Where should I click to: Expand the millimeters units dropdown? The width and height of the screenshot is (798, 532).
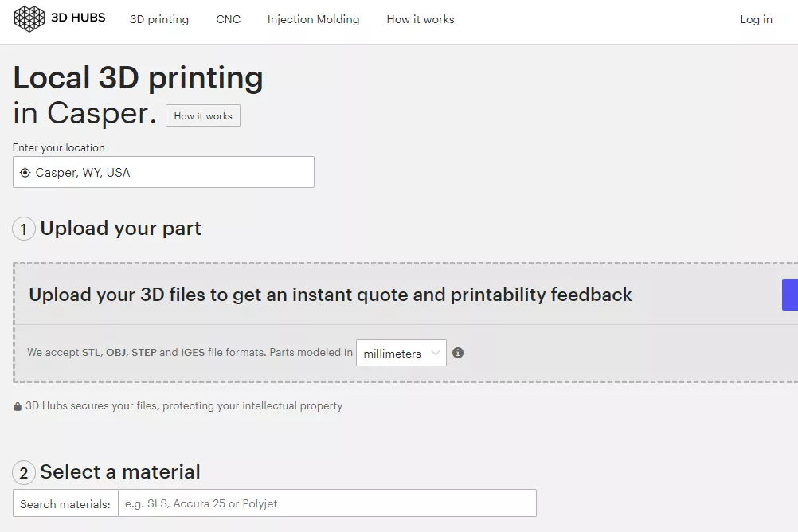(x=401, y=353)
